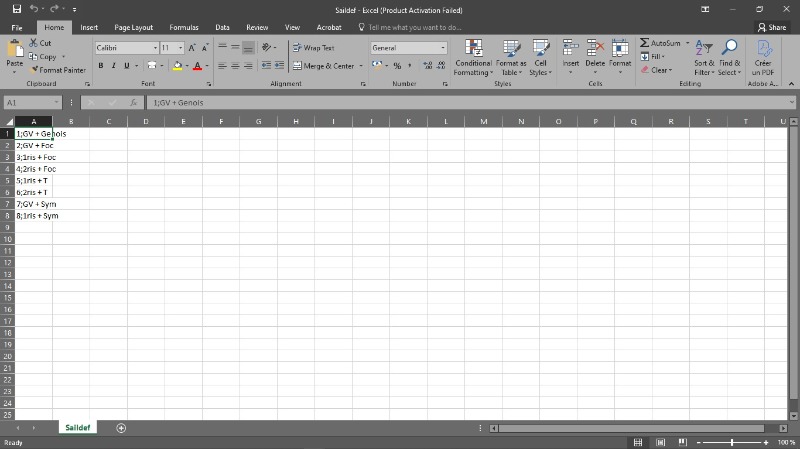The image size is (800, 449).
Task: Click Increase Decimal icon
Action: pyautogui.click(x=428, y=65)
